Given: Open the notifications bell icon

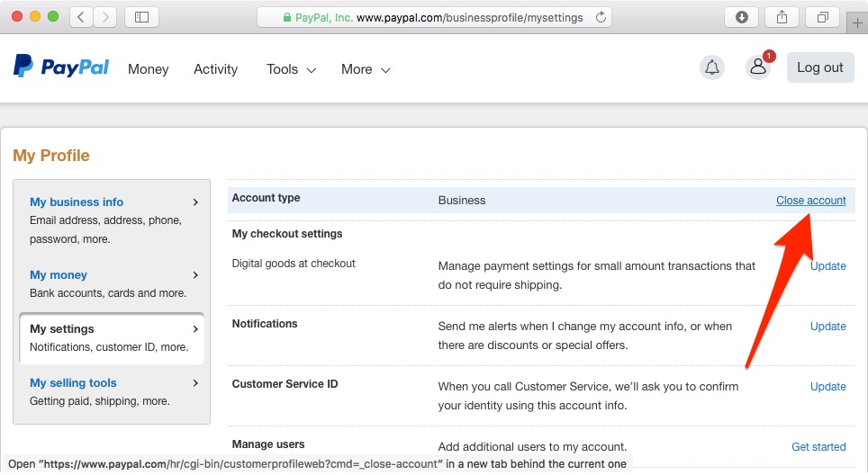Looking at the screenshot, I should [712, 67].
